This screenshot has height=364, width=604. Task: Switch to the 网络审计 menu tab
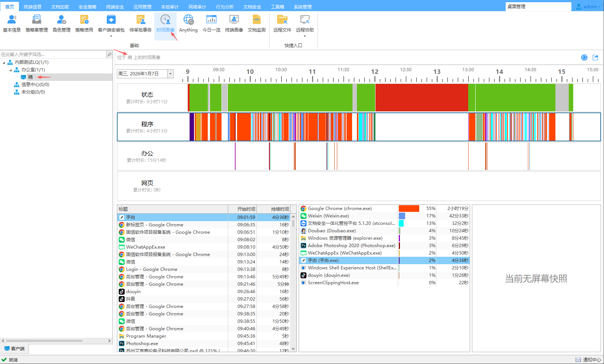197,7
